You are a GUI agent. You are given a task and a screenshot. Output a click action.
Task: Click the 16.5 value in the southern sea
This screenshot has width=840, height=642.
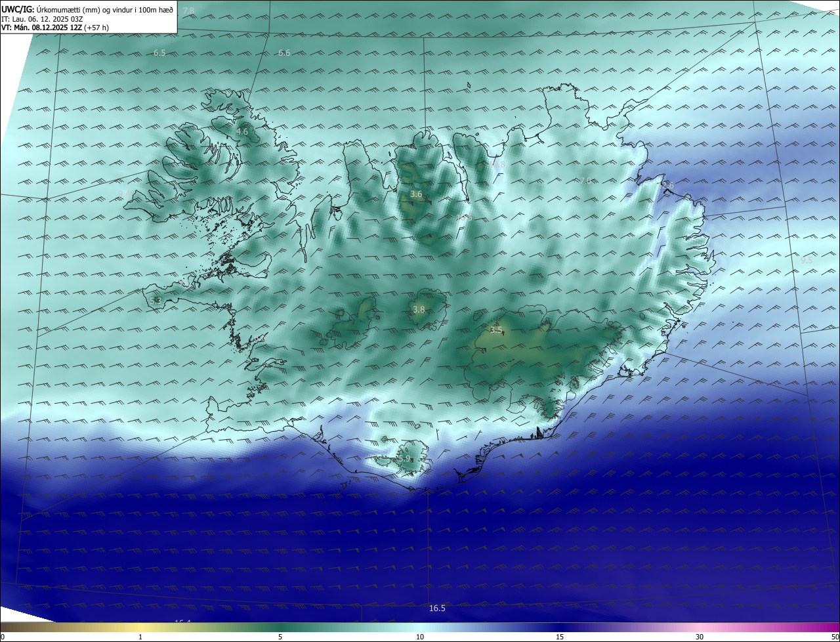point(437,609)
